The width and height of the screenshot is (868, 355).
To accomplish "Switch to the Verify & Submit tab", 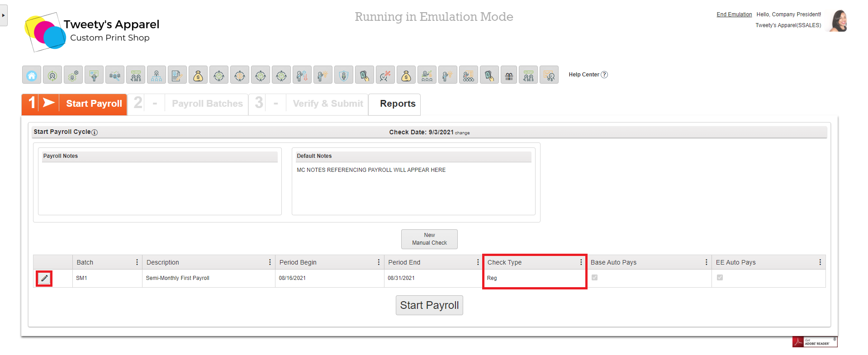I will click(x=308, y=104).
